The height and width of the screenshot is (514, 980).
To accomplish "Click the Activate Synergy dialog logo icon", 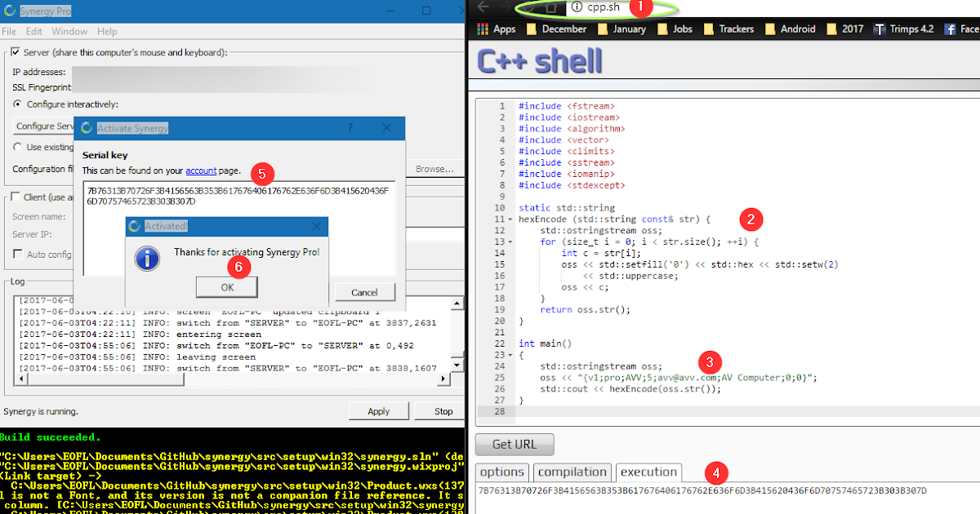I will tap(87, 128).
